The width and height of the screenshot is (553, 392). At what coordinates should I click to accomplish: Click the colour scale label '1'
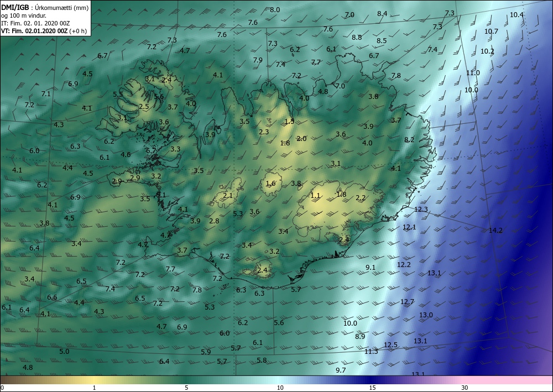[x=94, y=388]
